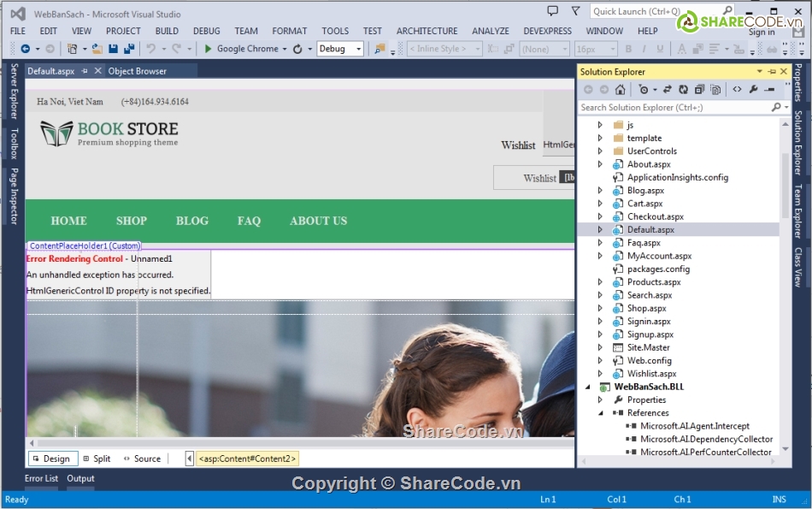Open the Toolbox side tab
812x509 pixels.
tap(14, 144)
